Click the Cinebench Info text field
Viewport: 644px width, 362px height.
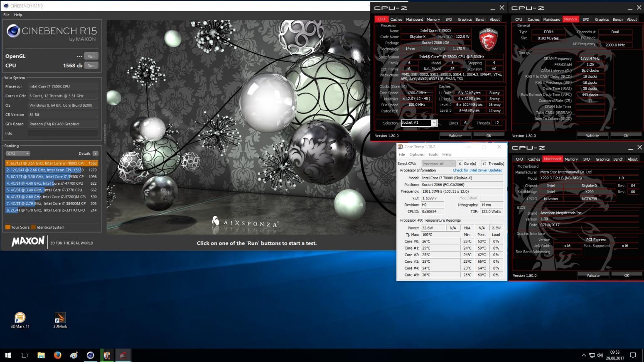[x=63, y=133]
